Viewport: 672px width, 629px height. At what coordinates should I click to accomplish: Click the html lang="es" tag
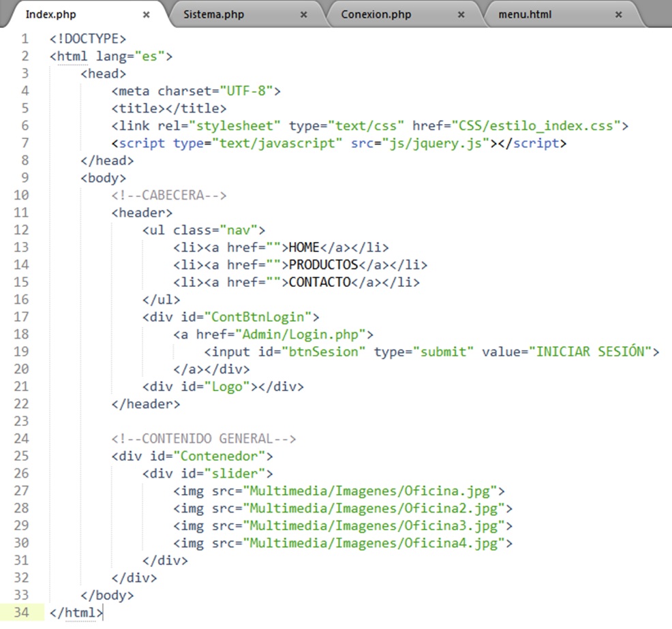coord(111,56)
